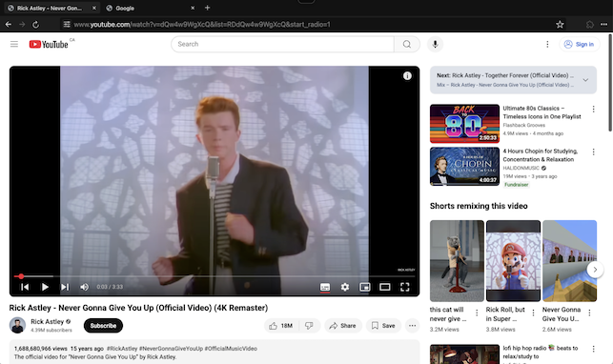Open more actions beside the Save button

(x=413, y=325)
